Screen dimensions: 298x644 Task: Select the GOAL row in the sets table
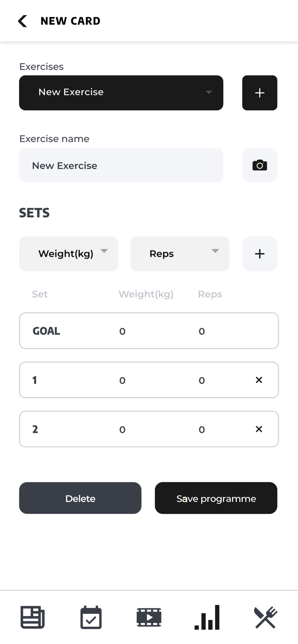pos(149,331)
